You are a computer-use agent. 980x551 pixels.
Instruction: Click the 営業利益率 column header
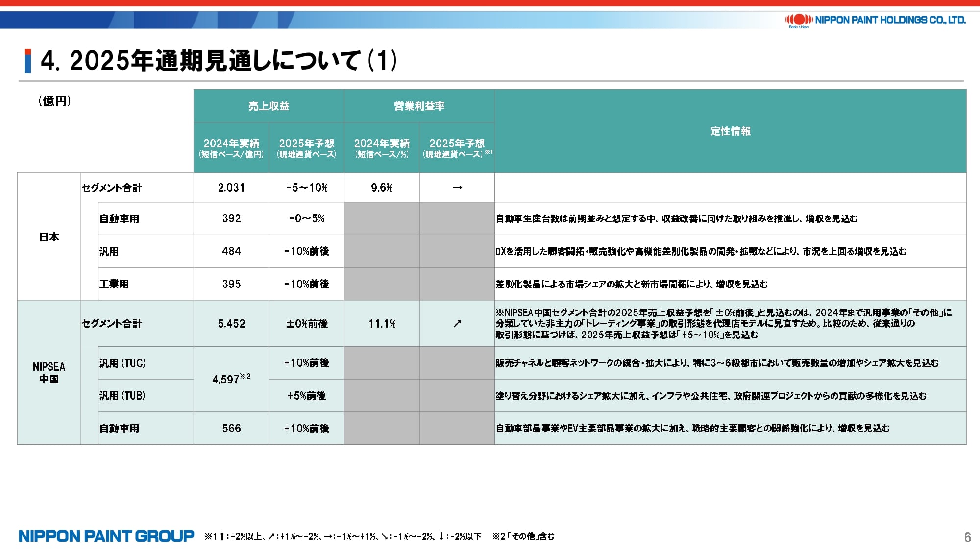pos(419,106)
